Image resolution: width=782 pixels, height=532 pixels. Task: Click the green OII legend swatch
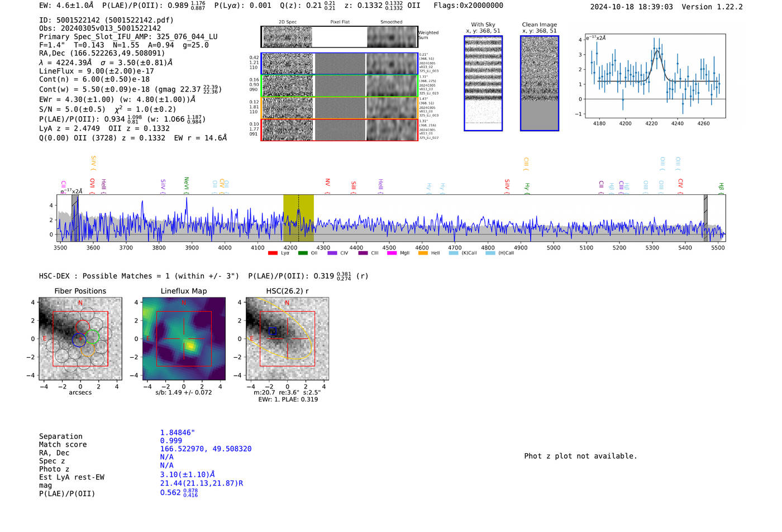click(303, 253)
